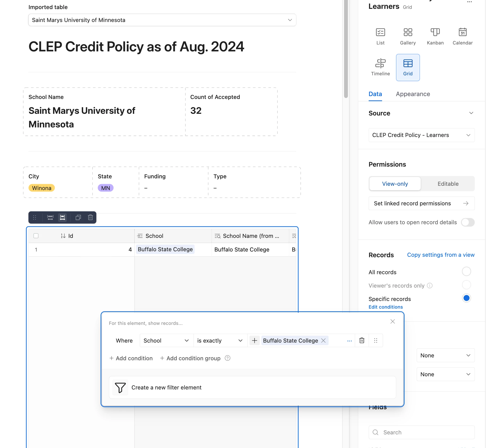Click Edit conditions link
486x448 pixels.
tap(385, 307)
